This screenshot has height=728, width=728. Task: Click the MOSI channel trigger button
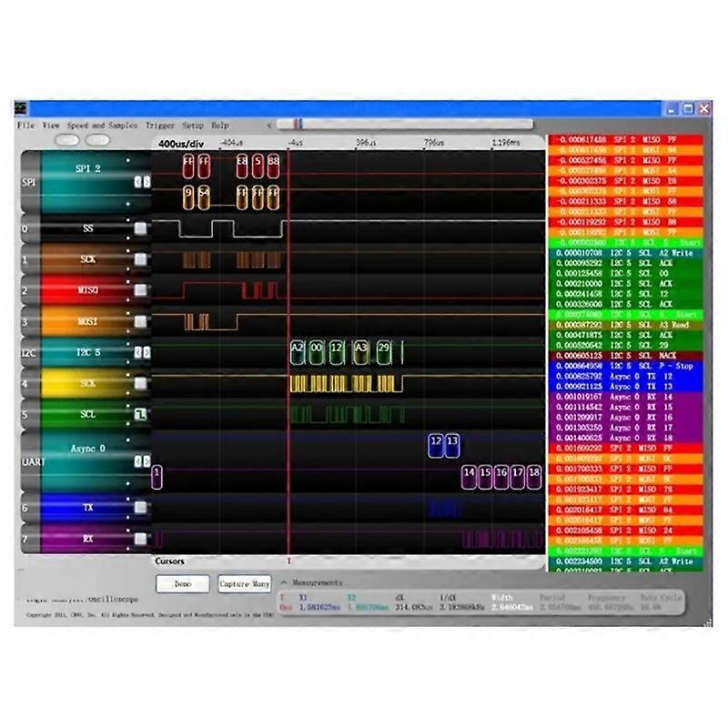click(140, 321)
